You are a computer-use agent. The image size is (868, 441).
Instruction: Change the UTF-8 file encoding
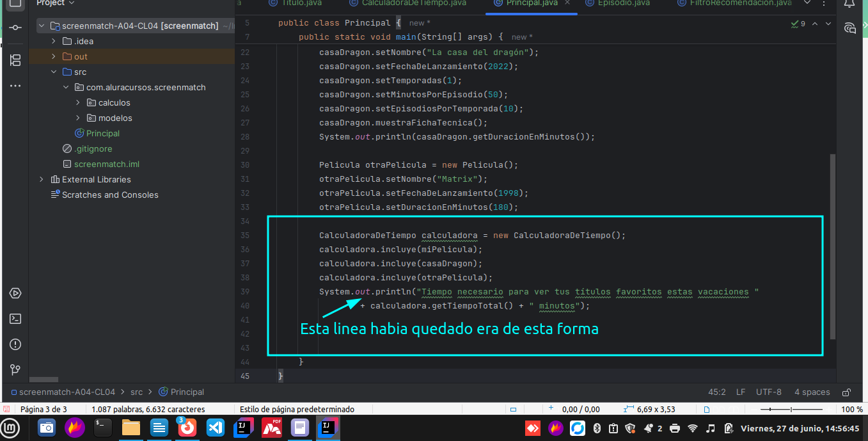(x=768, y=392)
